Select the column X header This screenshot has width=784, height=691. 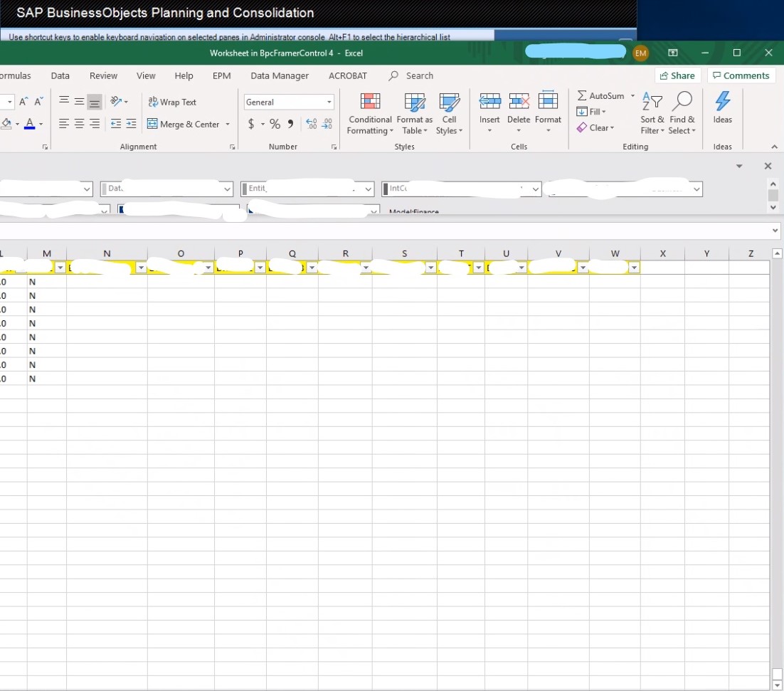point(662,253)
